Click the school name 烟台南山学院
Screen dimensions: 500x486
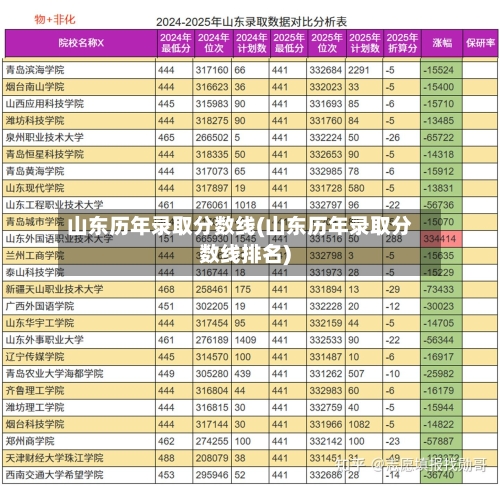(x=35, y=87)
